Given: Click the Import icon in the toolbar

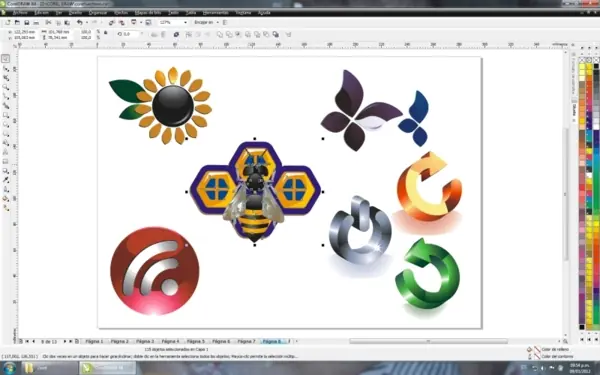Looking at the screenshot, I should coord(112,23).
